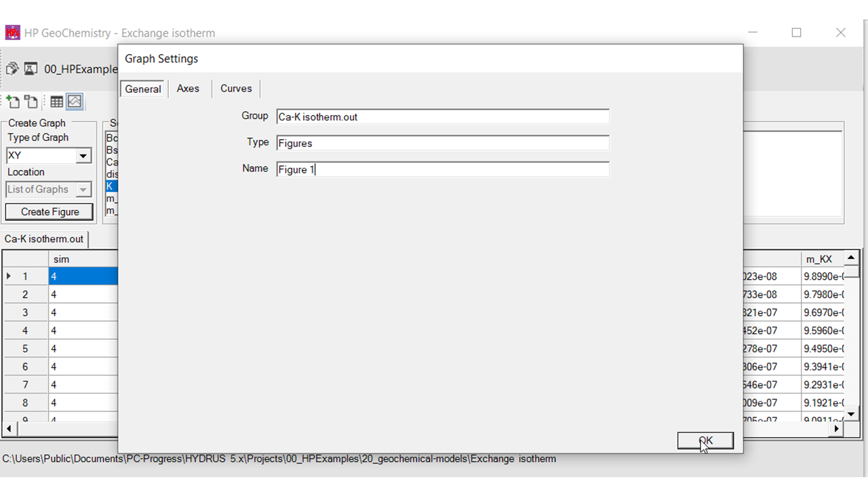Click the script editor icon left of project name
The height and width of the screenshot is (488, 868).
[12, 68]
